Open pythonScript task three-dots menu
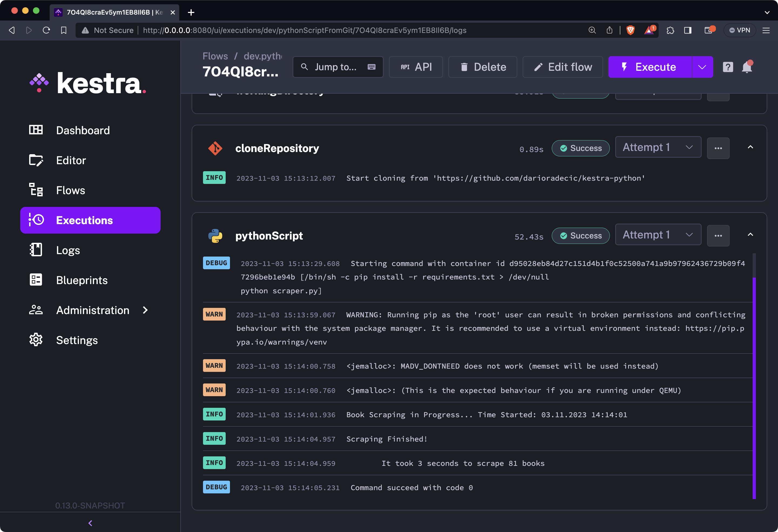 pos(718,236)
